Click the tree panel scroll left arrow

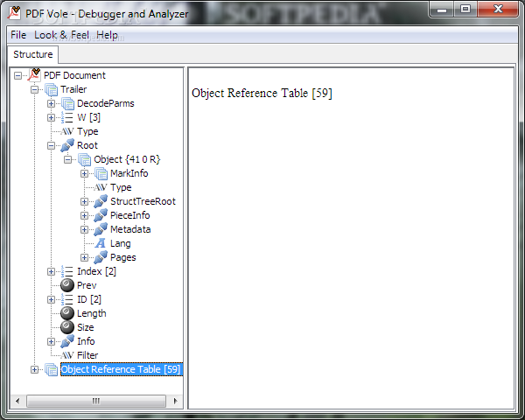click(17, 401)
